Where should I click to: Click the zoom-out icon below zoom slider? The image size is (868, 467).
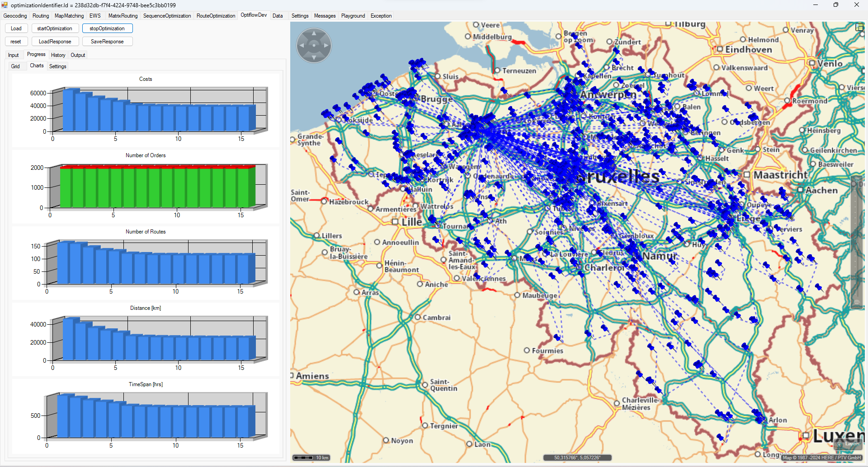pyautogui.click(x=856, y=303)
